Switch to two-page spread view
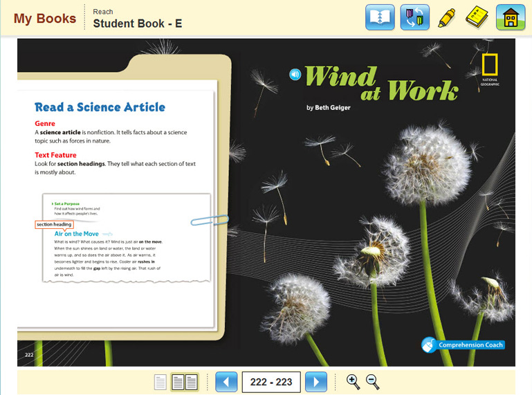 click(x=185, y=382)
